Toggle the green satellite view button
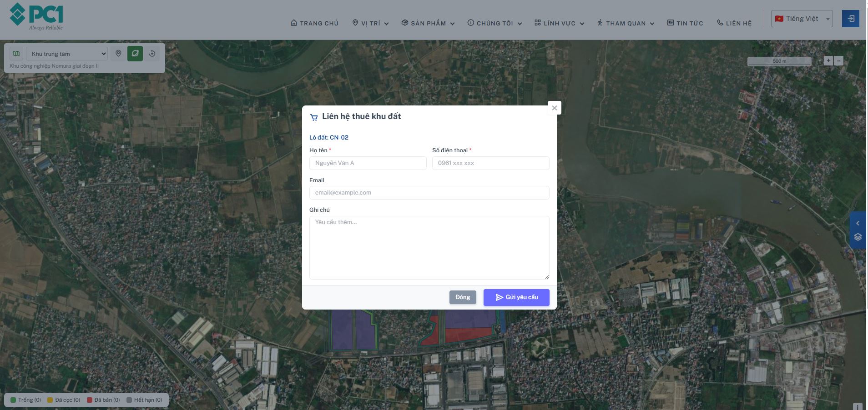 coord(135,54)
